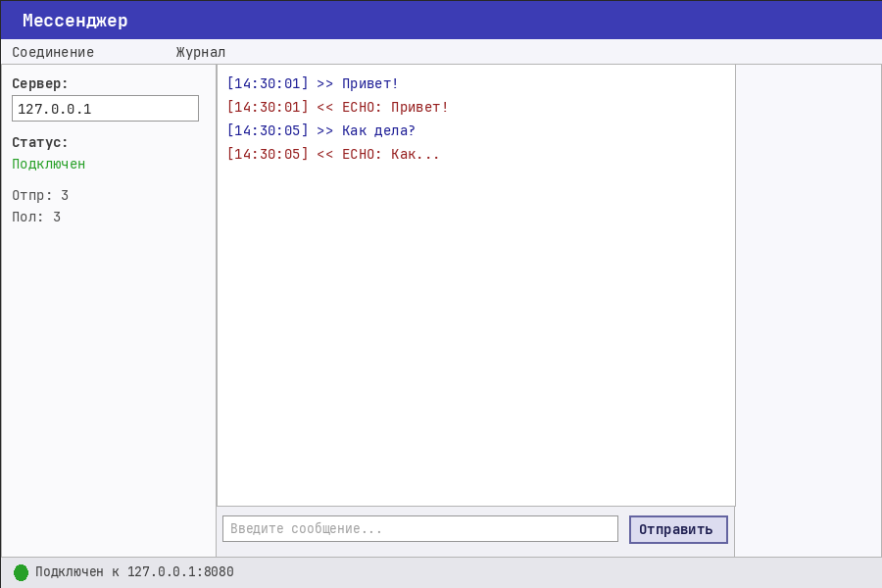The height and width of the screenshot is (588, 882).
Task: Click the green connection status indicator
Action: (x=21, y=572)
